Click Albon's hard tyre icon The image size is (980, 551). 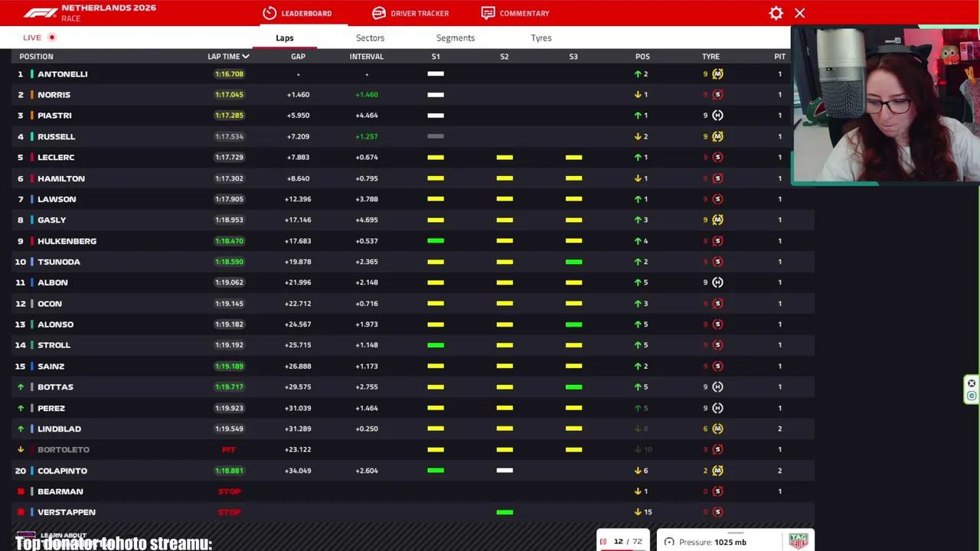coord(717,282)
